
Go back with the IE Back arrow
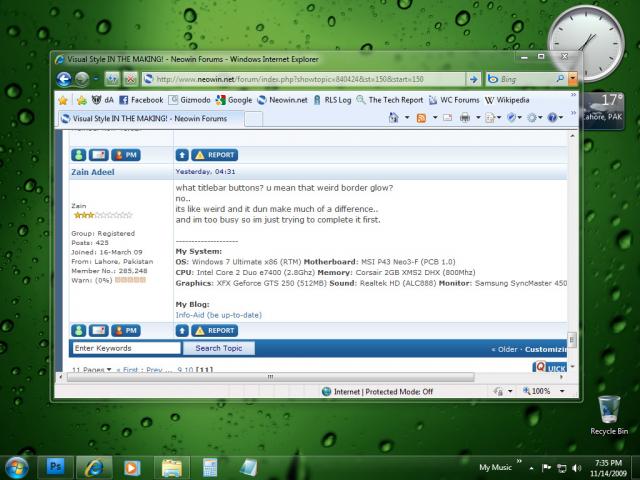64,79
